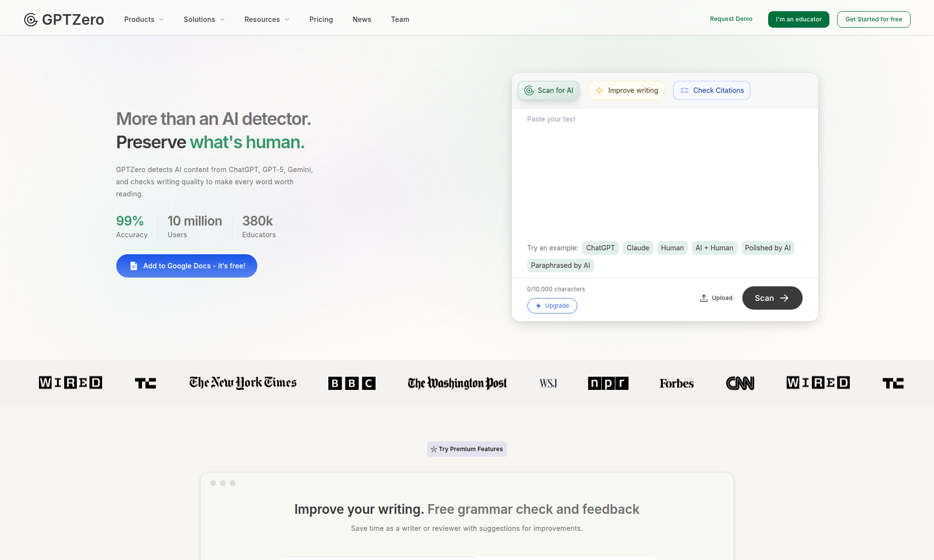Click the sparkle Try Premium Features badge
934x560 pixels.
[467, 449]
